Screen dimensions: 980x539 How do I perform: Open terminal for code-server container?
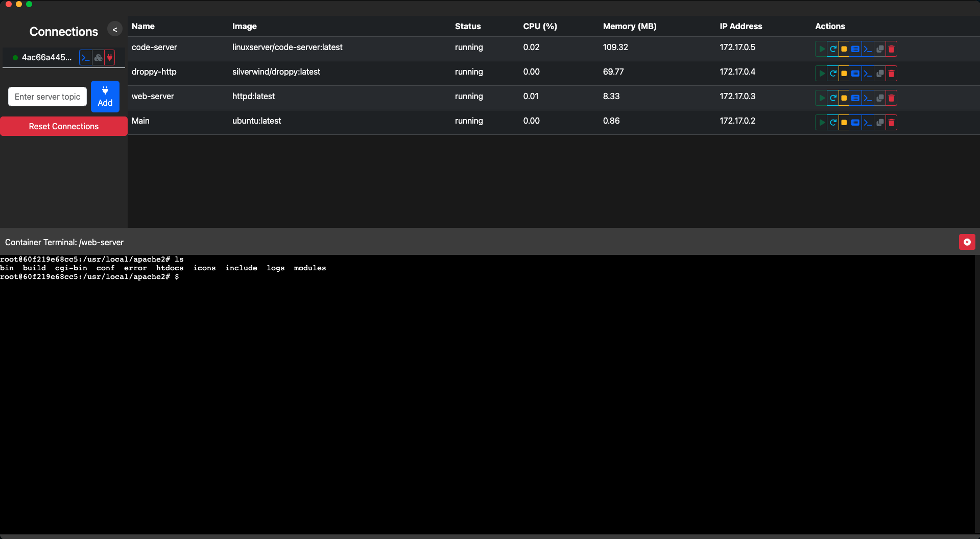[868, 49]
